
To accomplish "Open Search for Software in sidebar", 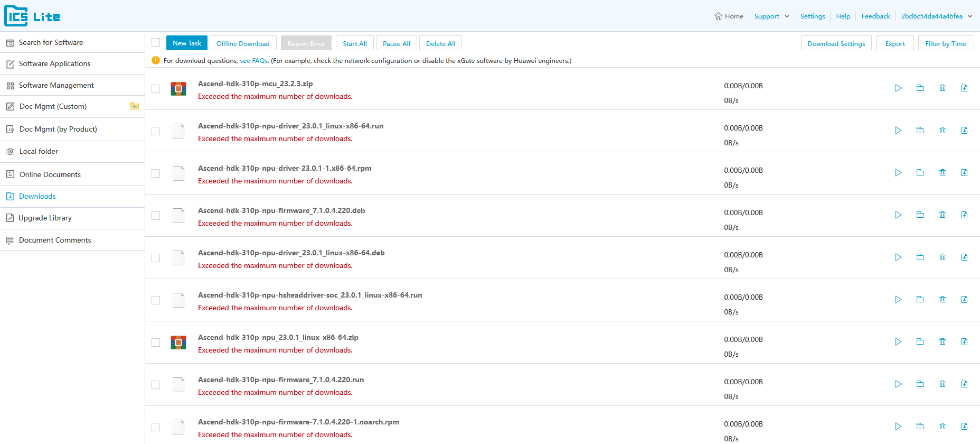I will click(72, 42).
